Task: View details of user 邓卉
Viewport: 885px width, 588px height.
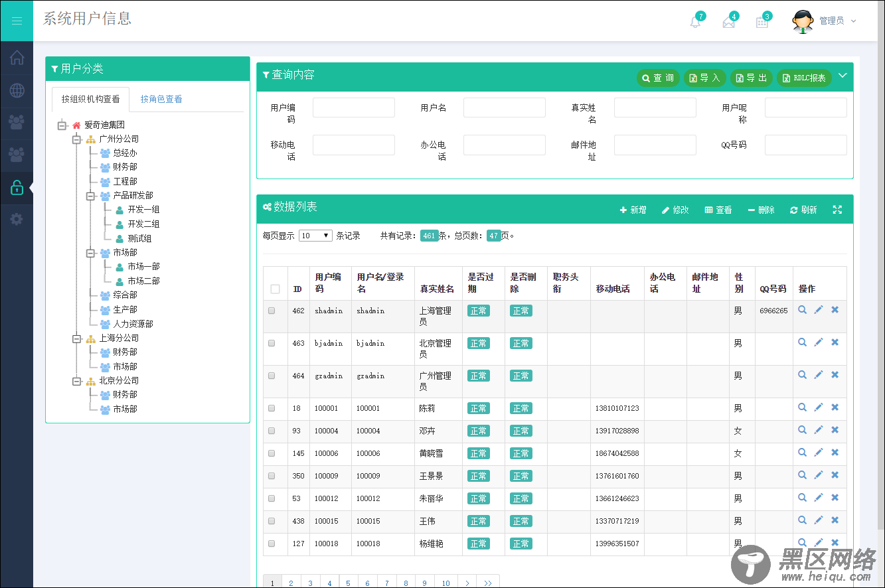Action: click(802, 430)
